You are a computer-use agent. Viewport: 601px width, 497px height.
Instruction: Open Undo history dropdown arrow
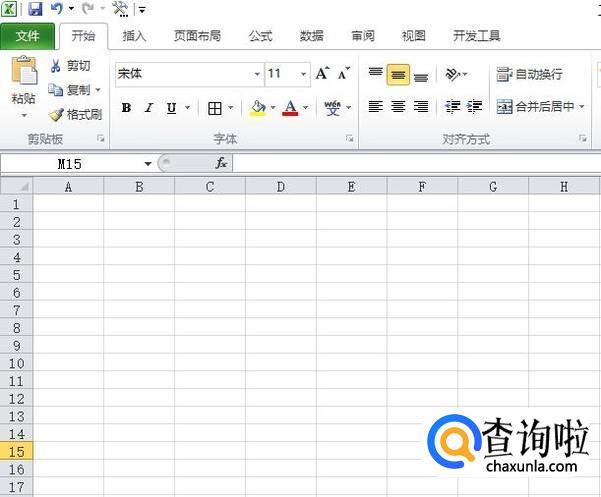pos(71,8)
